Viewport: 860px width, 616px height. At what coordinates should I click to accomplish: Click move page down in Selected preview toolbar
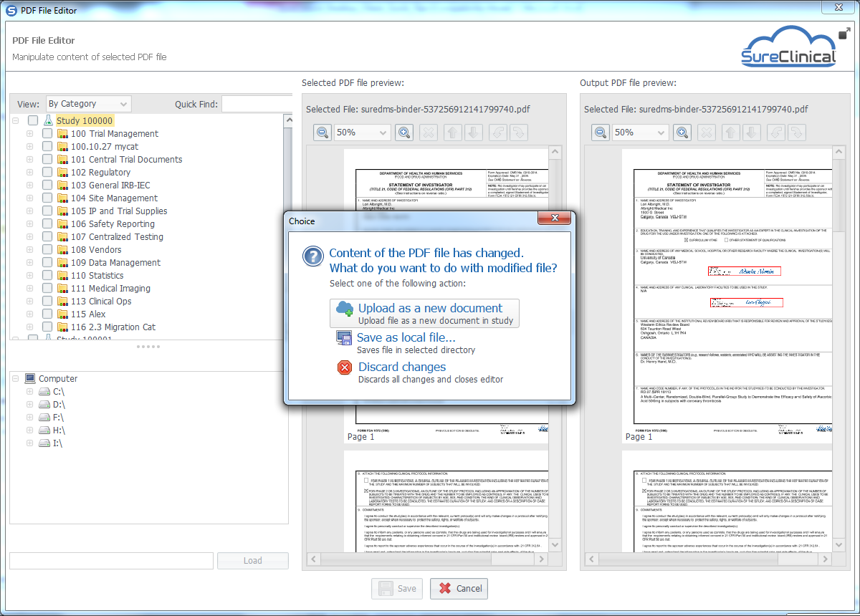(473, 133)
